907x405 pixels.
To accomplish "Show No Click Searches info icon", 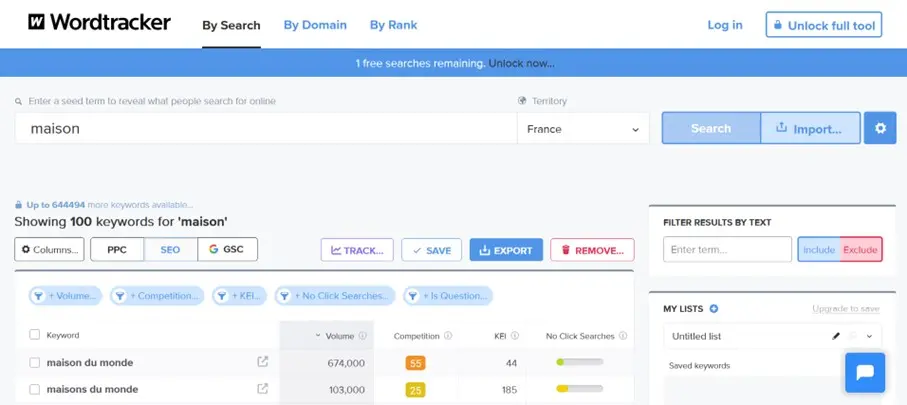I will [623, 336].
